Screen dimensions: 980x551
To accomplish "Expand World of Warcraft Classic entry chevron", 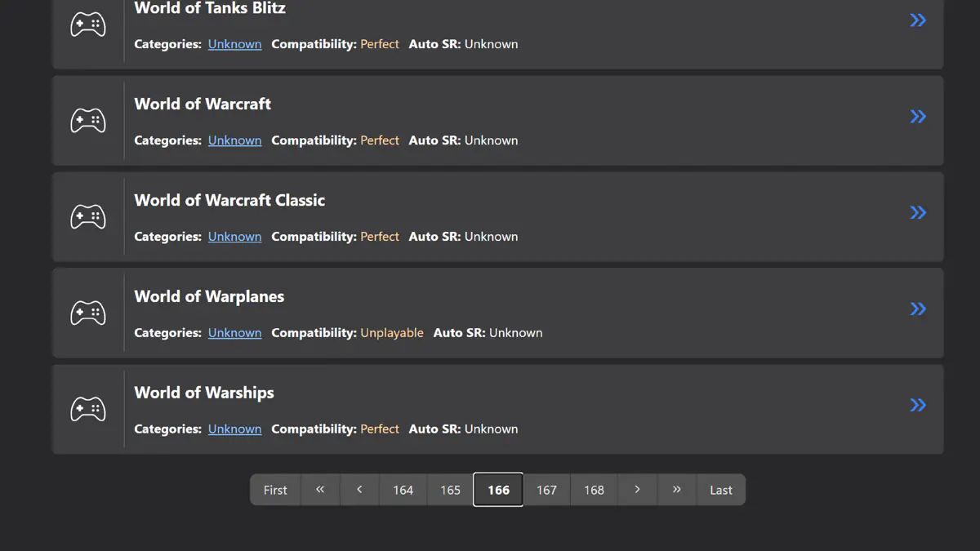I will click(x=918, y=213).
